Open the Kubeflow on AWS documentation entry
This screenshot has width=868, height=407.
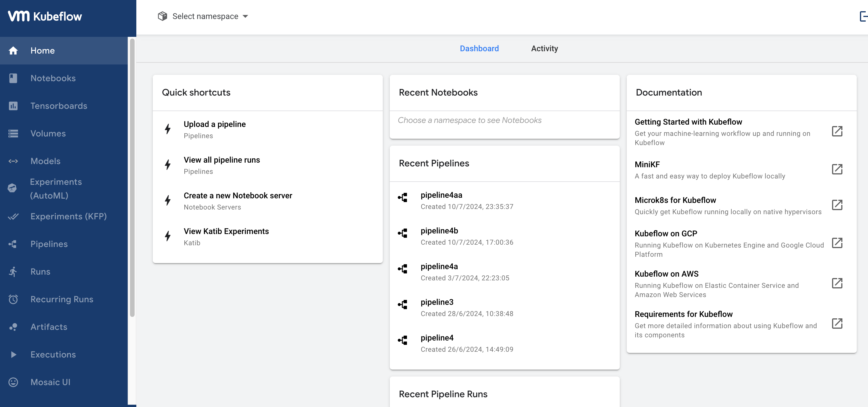[741, 284]
